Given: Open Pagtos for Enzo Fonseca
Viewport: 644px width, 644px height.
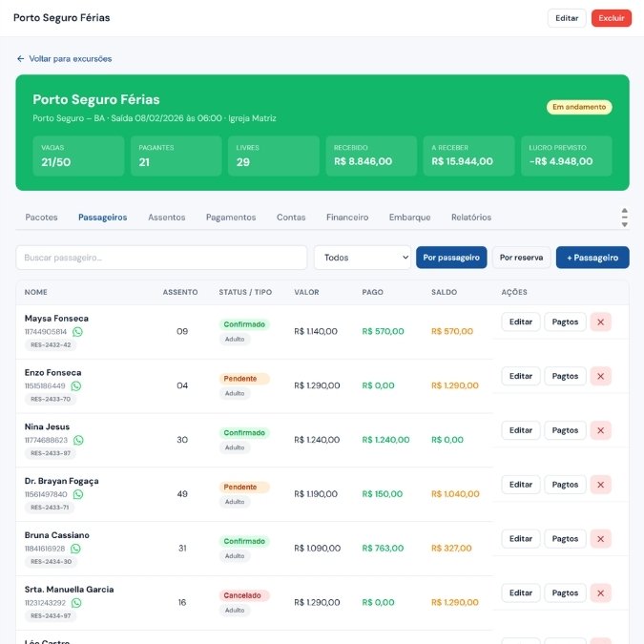Looking at the screenshot, I should point(565,376).
